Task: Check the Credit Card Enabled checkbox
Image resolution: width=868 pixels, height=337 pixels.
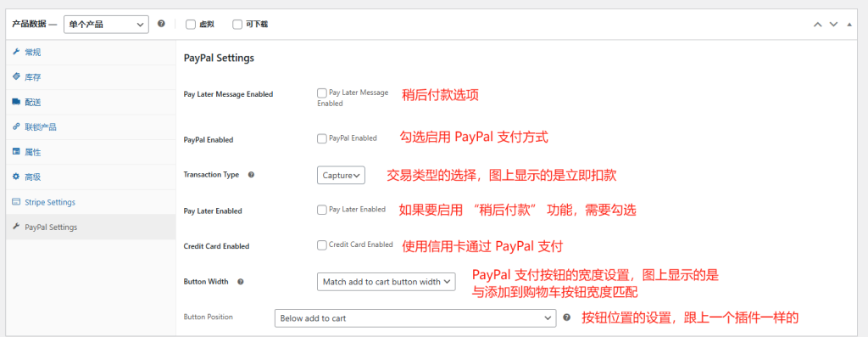Action: (321, 245)
